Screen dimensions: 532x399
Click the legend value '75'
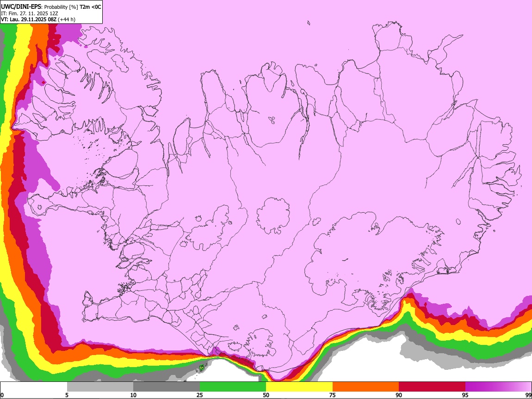click(x=333, y=395)
